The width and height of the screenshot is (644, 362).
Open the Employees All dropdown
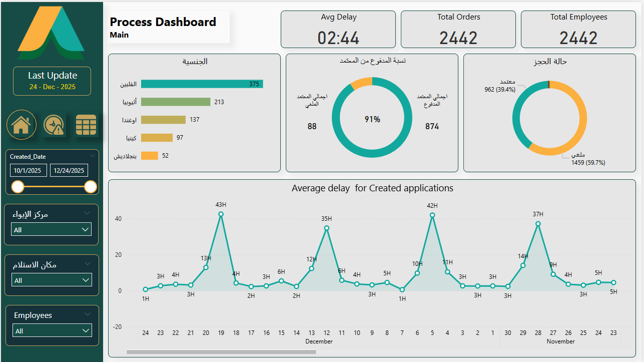coord(52,330)
